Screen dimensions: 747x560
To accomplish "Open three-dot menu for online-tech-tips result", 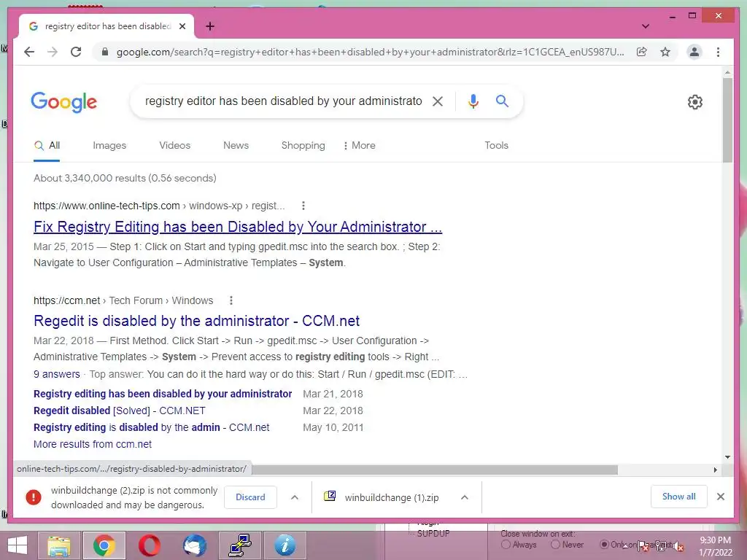I will [303, 206].
